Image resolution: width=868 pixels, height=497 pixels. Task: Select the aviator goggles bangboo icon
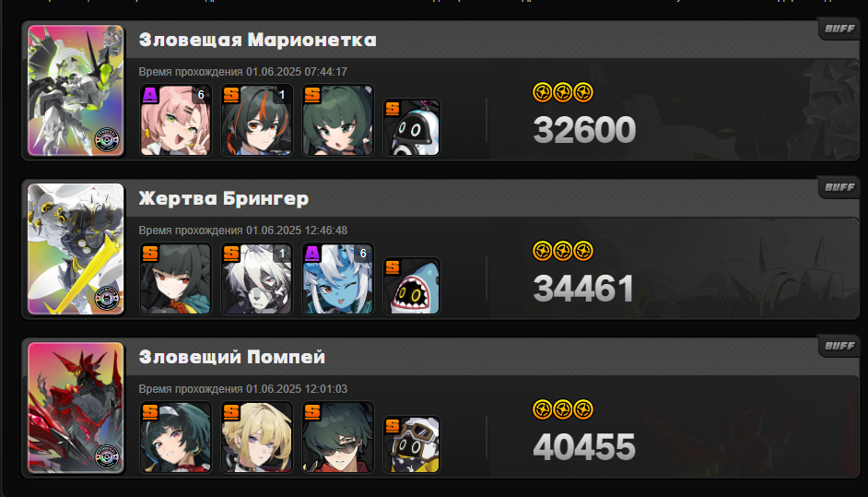click(411, 444)
